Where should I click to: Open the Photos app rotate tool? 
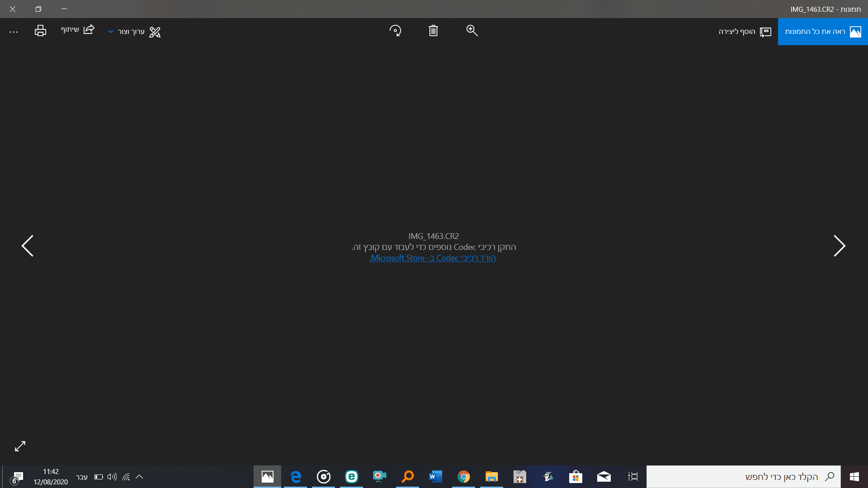point(395,30)
